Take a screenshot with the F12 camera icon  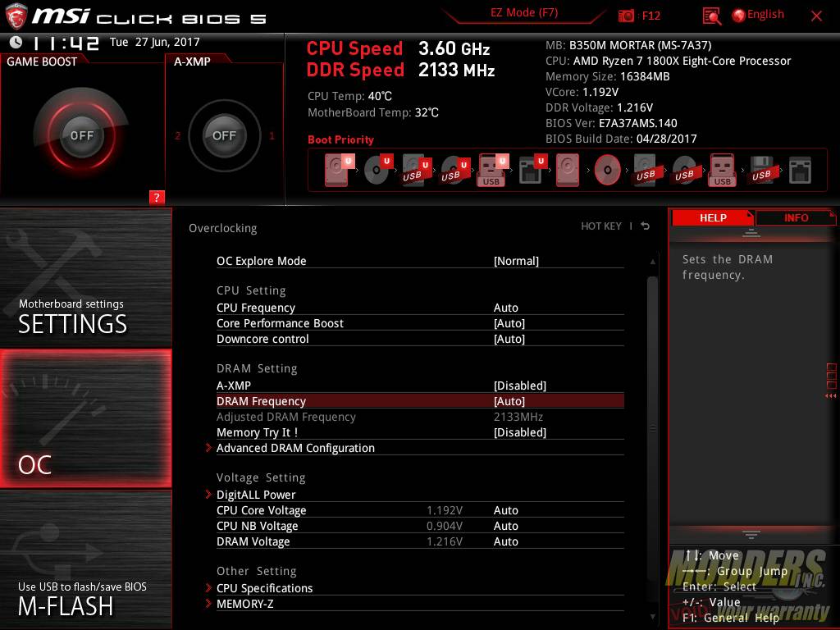click(626, 16)
